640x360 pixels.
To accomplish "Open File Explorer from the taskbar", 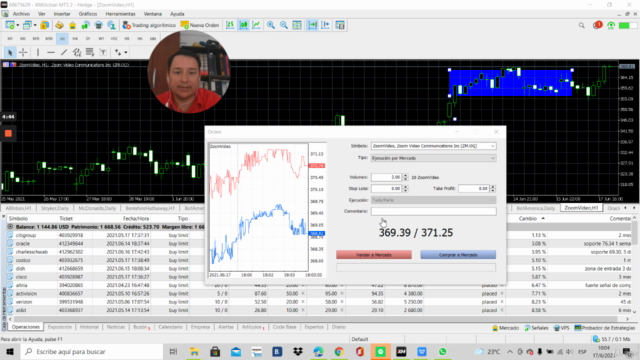I will pos(194,351).
